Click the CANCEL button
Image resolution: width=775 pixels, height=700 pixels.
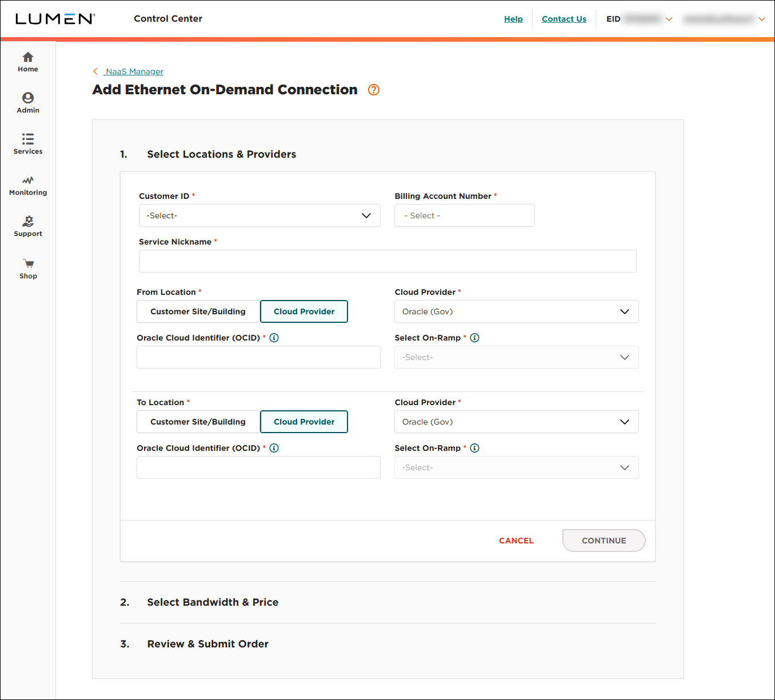(516, 541)
